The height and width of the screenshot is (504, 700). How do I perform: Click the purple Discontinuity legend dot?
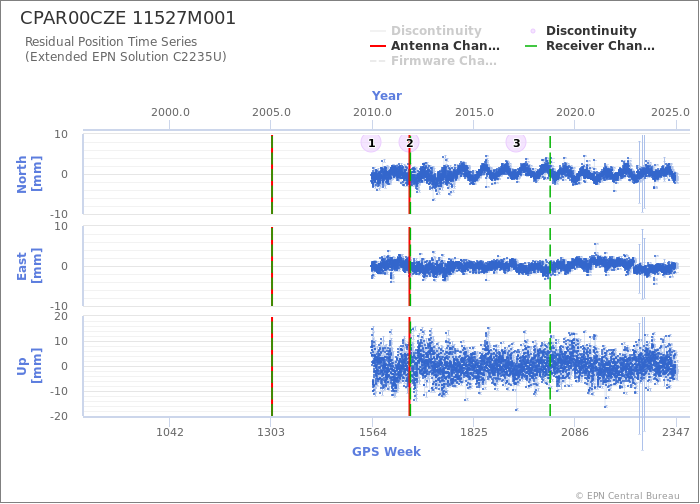(533, 31)
